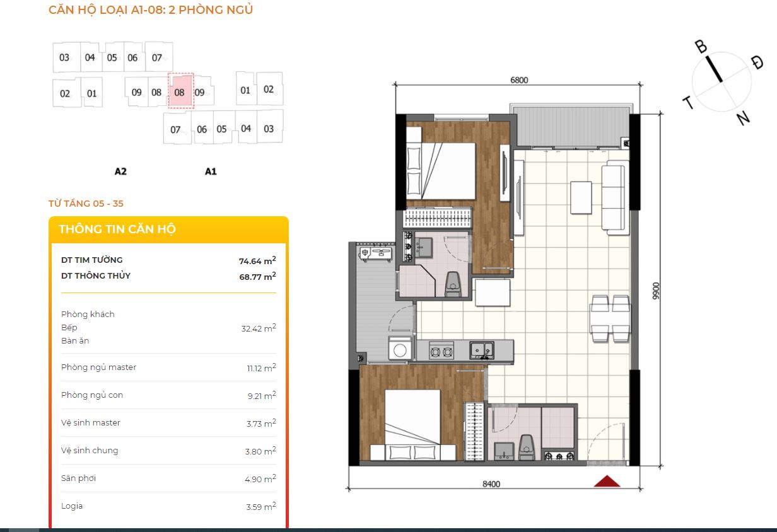777x532 pixels.
Task: Click the 6800 dimension label
Action: (518, 80)
